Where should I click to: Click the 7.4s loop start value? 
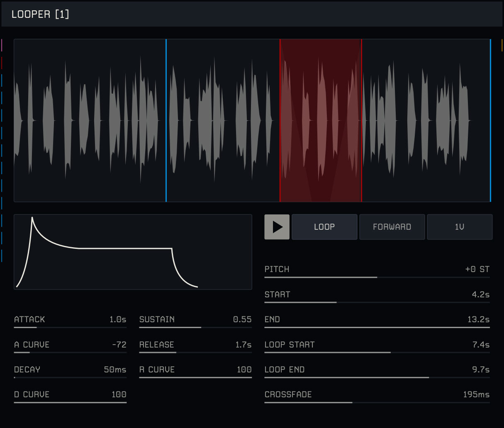(481, 345)
